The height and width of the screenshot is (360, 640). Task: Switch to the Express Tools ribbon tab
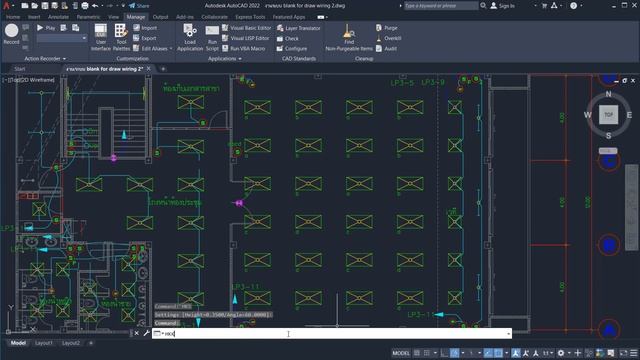pyautogui.click(x=250, y=17)
